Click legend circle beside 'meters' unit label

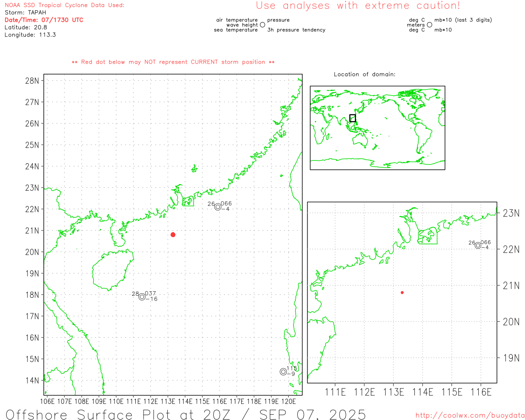429,25
